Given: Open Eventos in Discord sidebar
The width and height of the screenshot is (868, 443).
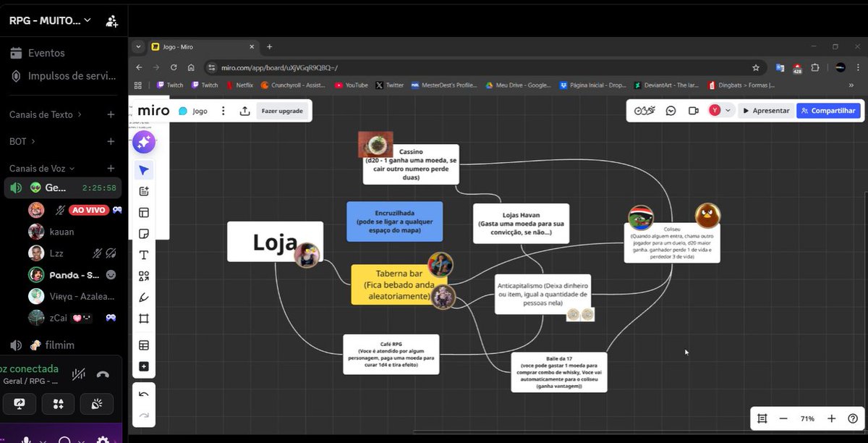Looking at the screenshot, I should pos(46,53).
